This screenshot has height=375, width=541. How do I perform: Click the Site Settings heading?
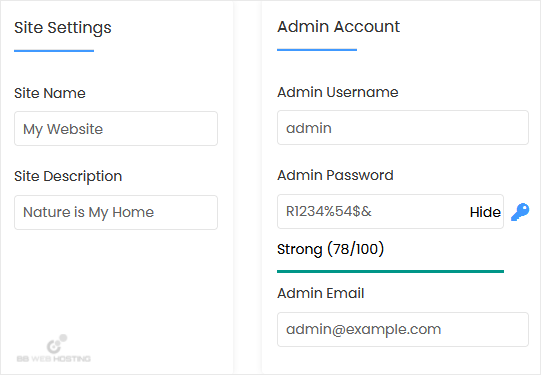(x=63, y=28)
